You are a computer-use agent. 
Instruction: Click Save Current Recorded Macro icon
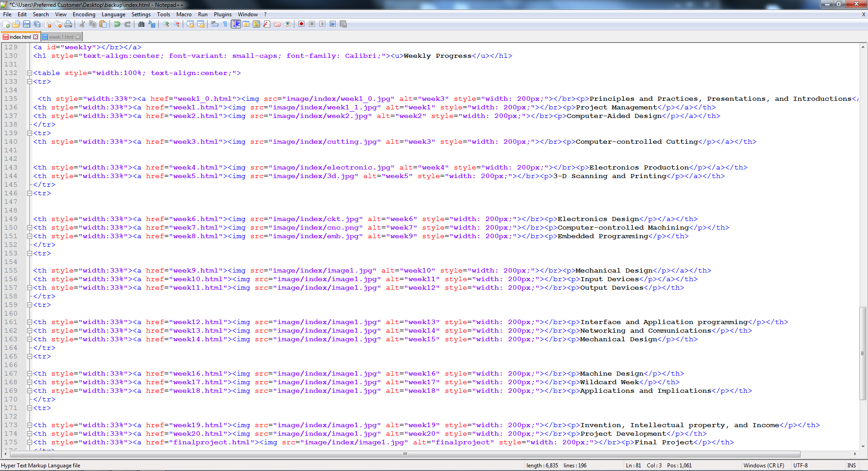[343, 24]
